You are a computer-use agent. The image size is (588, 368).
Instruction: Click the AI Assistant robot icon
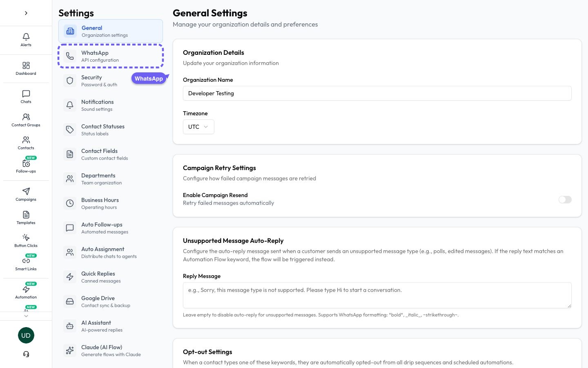70,326
